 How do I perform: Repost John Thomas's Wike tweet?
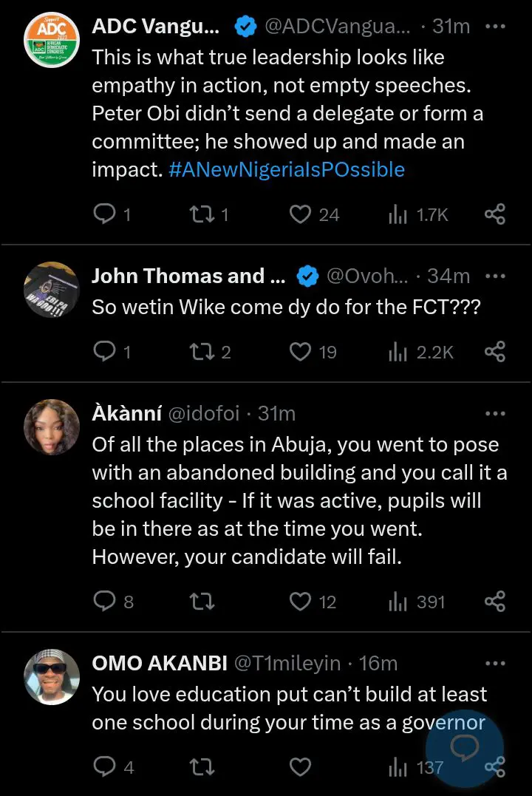point(197,352)
